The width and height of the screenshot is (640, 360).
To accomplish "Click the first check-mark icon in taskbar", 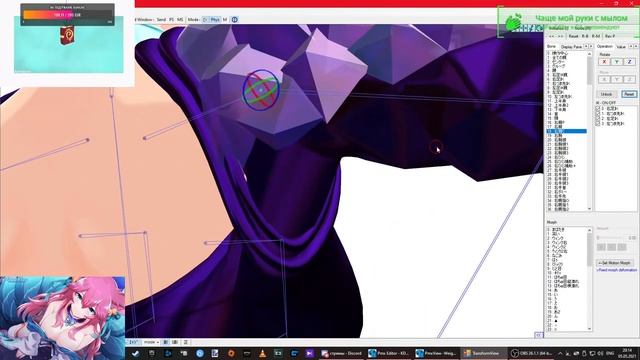I will pos(135,353).
